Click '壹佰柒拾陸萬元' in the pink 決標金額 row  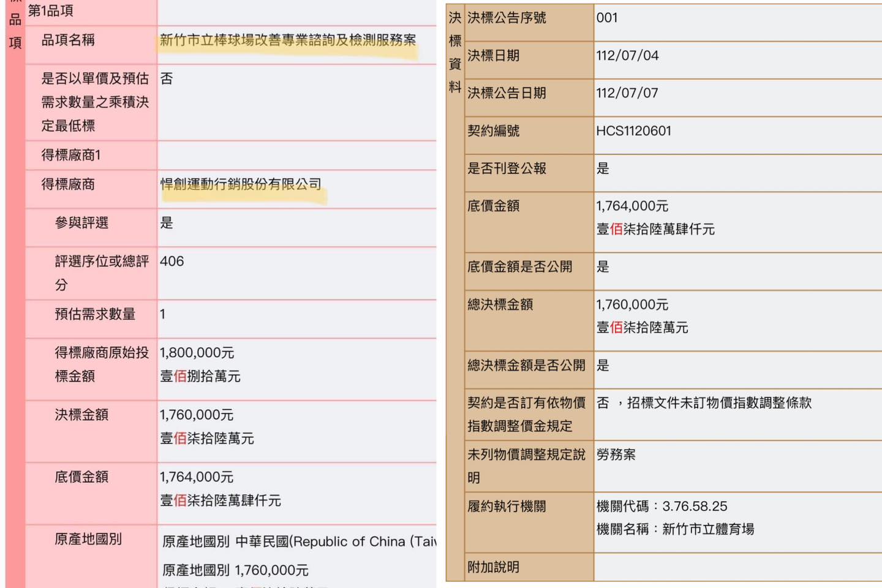point(207,438)
